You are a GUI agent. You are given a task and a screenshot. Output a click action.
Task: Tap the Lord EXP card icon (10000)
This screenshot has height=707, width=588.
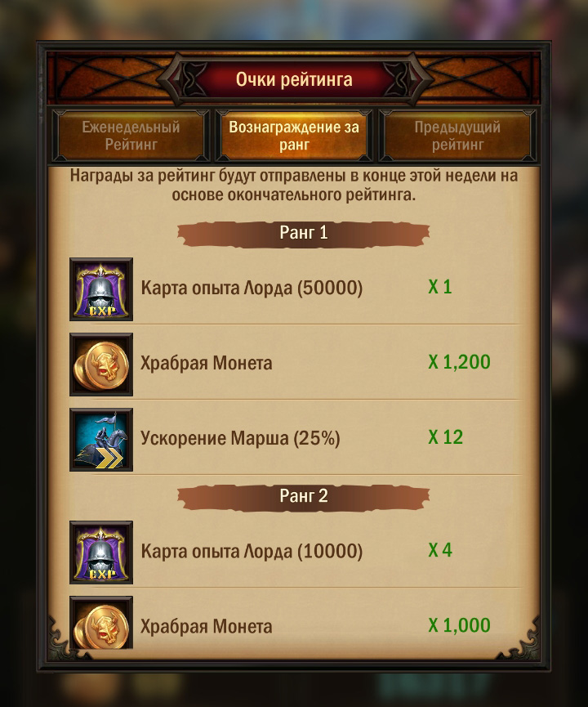tap(101, 553)
